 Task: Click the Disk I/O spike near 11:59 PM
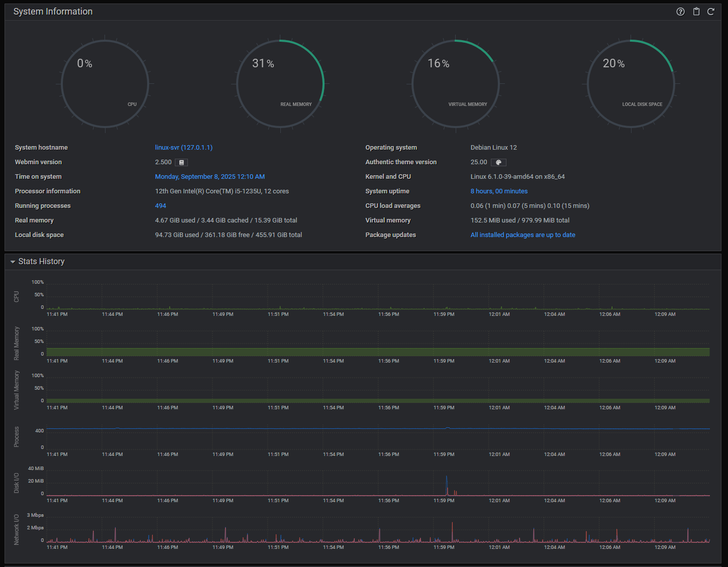(x=447, y=485)
